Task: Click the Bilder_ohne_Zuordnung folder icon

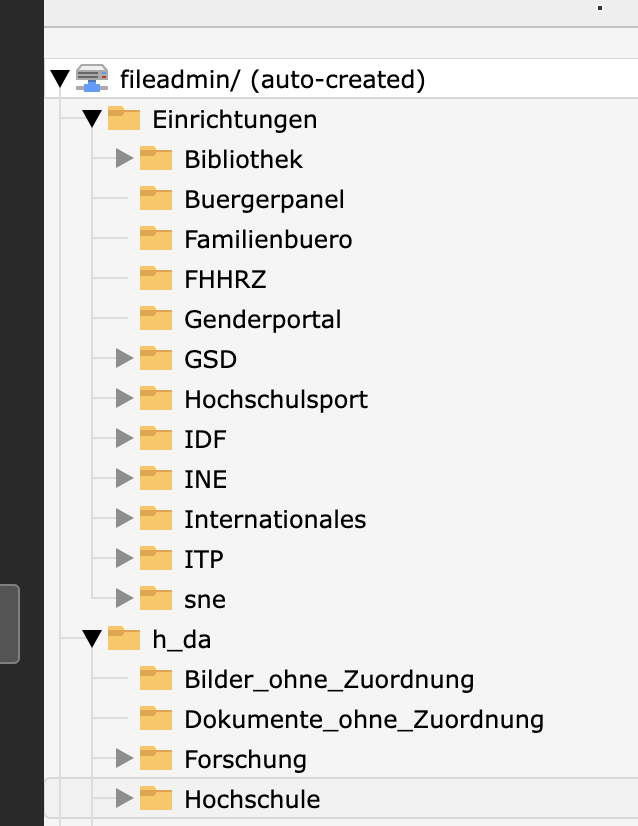Action: point(156,678)
